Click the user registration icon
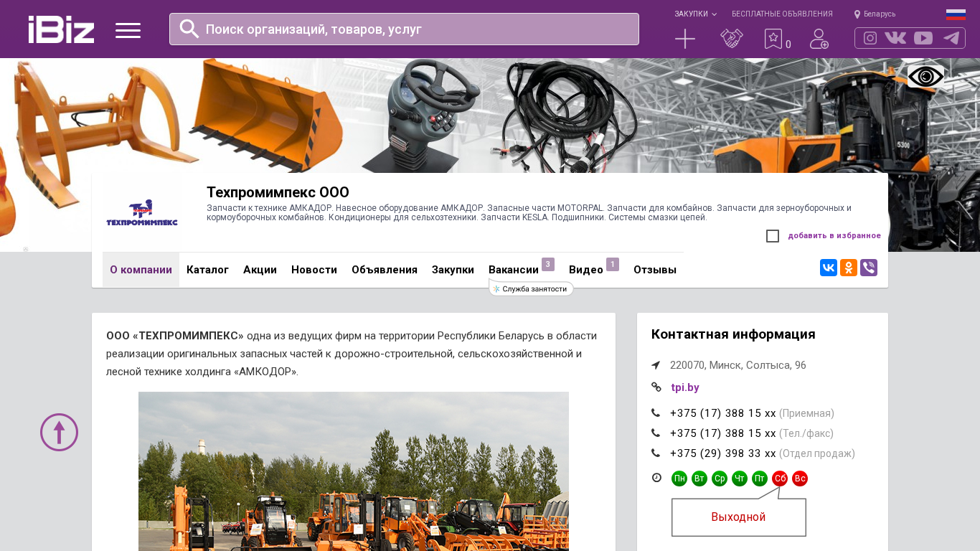This screenshot has height=551, width=980. pos(819,39)
